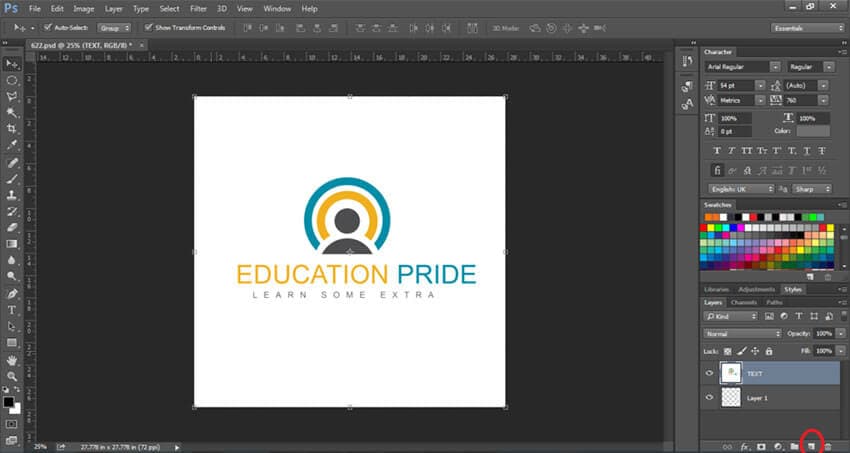Create a new group folder icon
This screenshot has height=453, width=850.
tap(795, 446)
